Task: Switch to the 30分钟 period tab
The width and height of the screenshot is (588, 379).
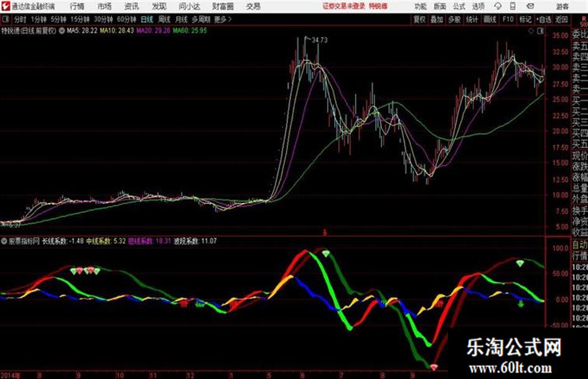Action: [103, 19]
